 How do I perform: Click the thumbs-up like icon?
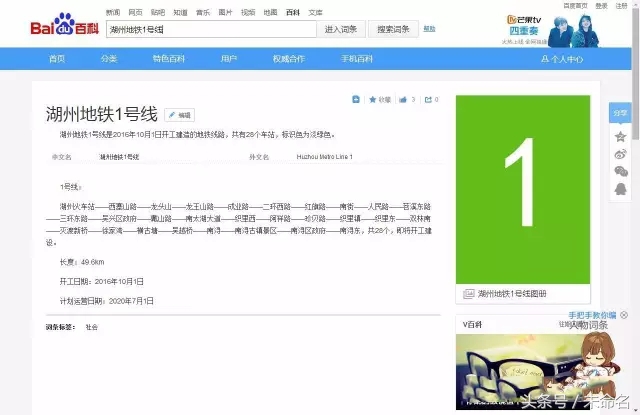(x=403, y=100)
